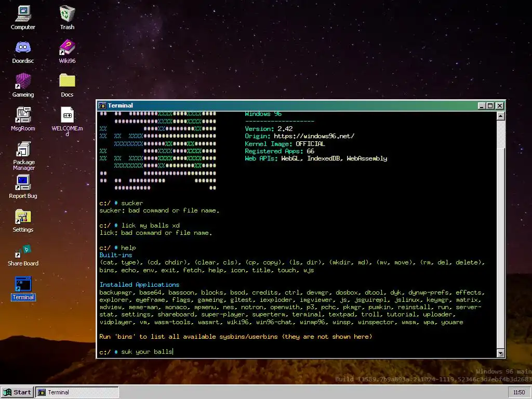Click 'lick: bad command or file name.' line
Image resolution: width=532 pixels, height=399 pixels.
[156, 233]
